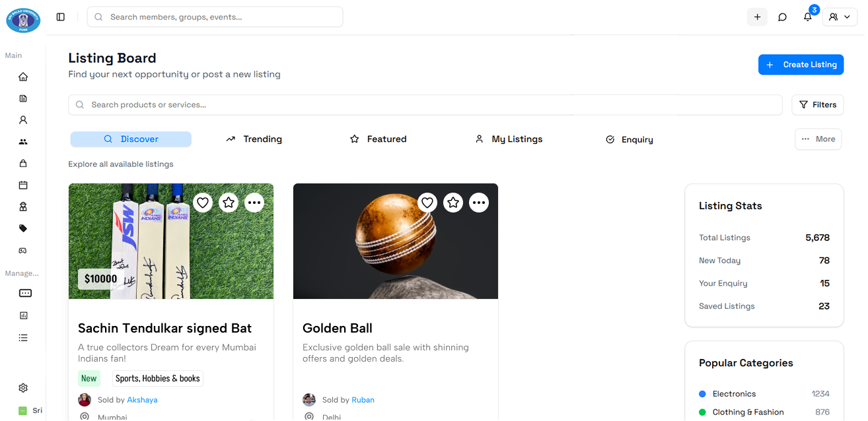The image size is (868, 421).
Task: Open the chat messages icon
Action: tap(782, 17)
